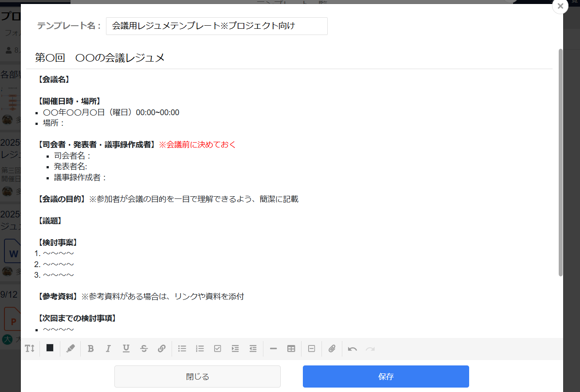Open the collapsible block insert option
This screenshot has width=580, height=392.
pos(311,349)
